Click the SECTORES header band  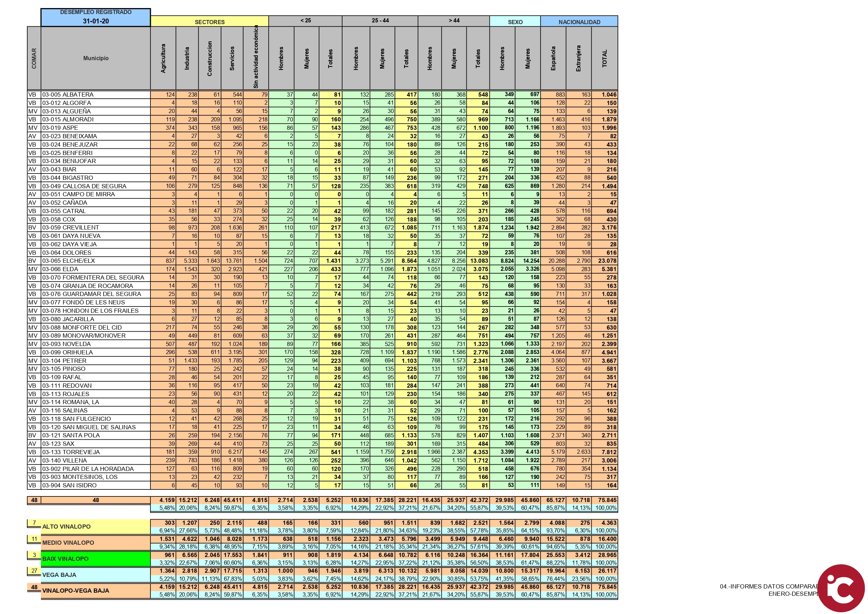click(210, 22)
